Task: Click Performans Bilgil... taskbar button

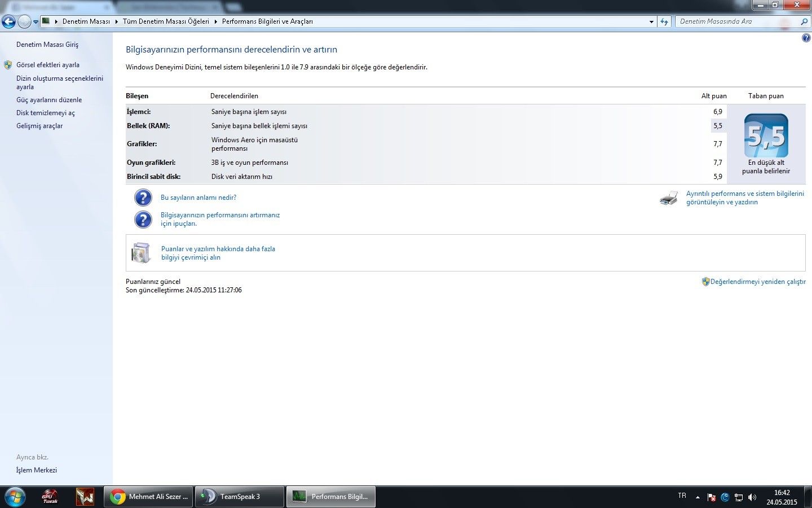Action: [x=331, y=497]
